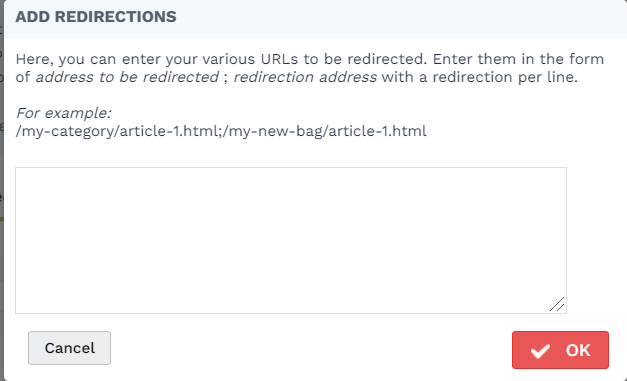Click the semicolon between the italic phrases
Image resolution: width=627 pixels, height=381 pixels.
[226, 78]
